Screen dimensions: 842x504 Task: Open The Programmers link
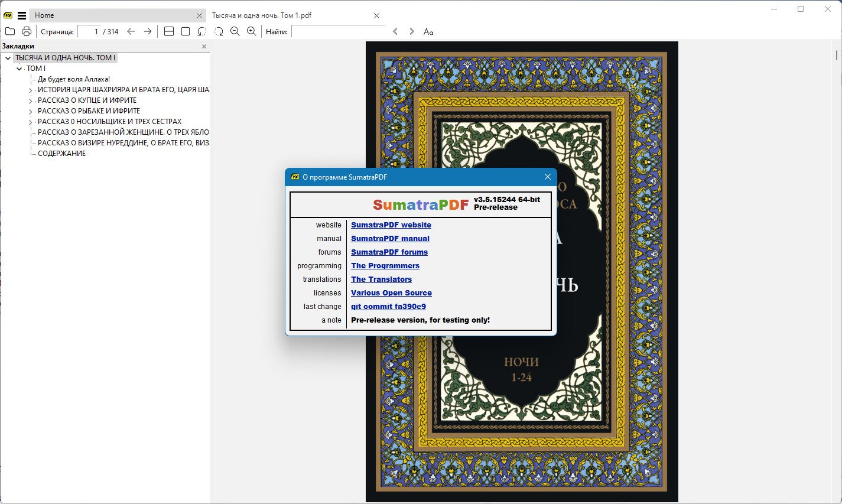[385, 266]
